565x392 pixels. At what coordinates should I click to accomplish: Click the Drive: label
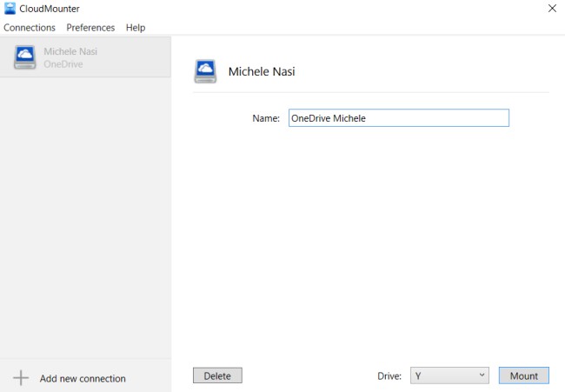389,376
